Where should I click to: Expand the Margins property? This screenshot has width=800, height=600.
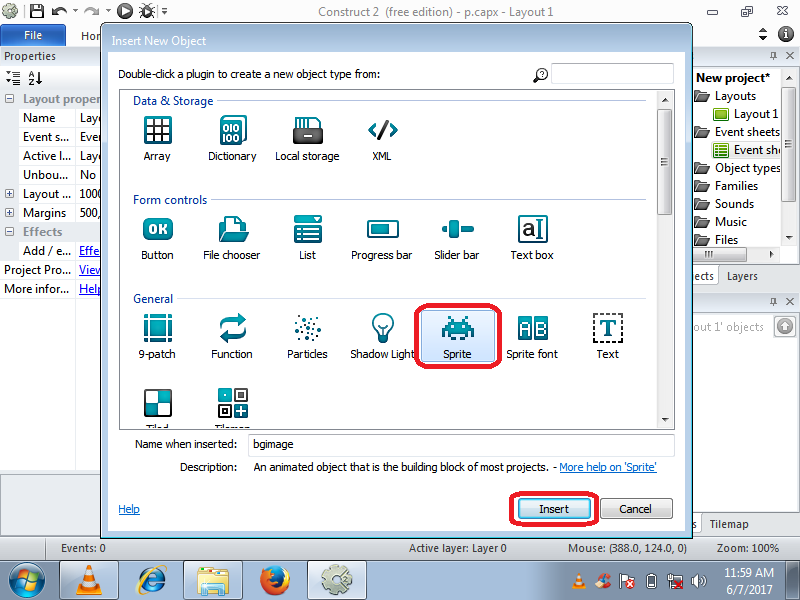coord(10,213)
